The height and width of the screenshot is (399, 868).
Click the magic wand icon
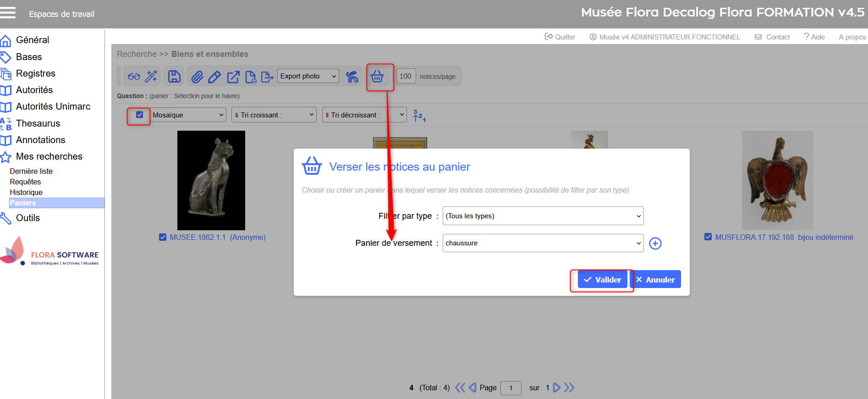pyautogui.click(x=151, y=77)
